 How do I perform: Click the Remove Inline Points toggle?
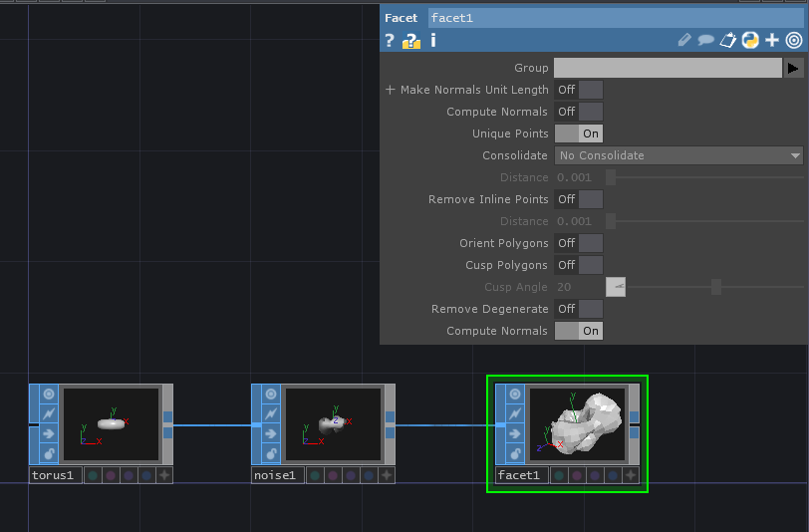point(579,199)
